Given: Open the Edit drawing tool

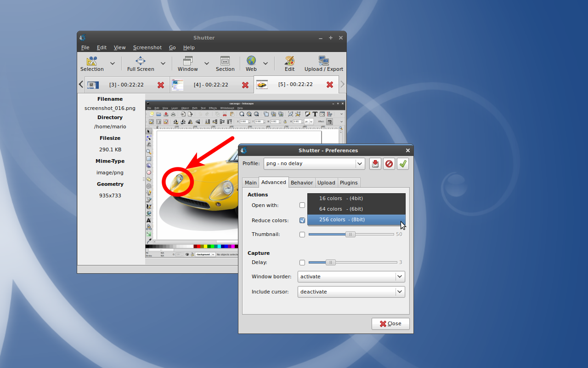Looking at the screenshot, I should click(x=289, y=61).
